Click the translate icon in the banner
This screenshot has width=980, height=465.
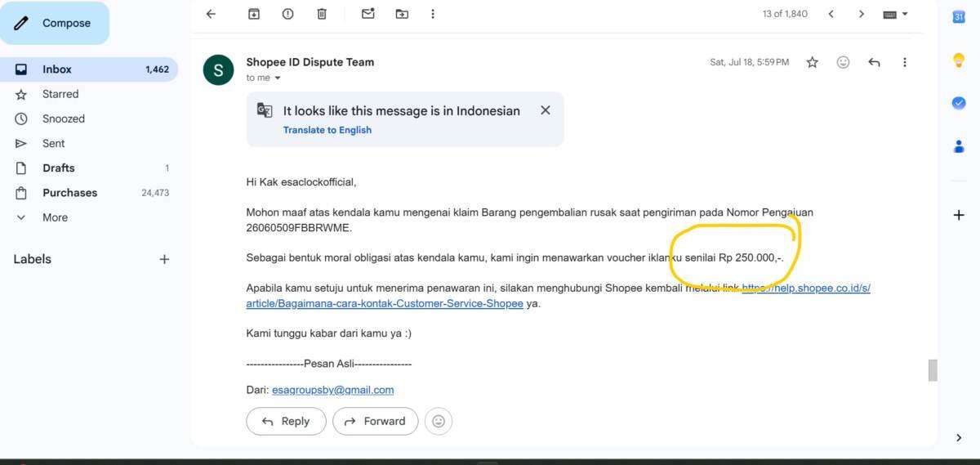pos(265,110)
